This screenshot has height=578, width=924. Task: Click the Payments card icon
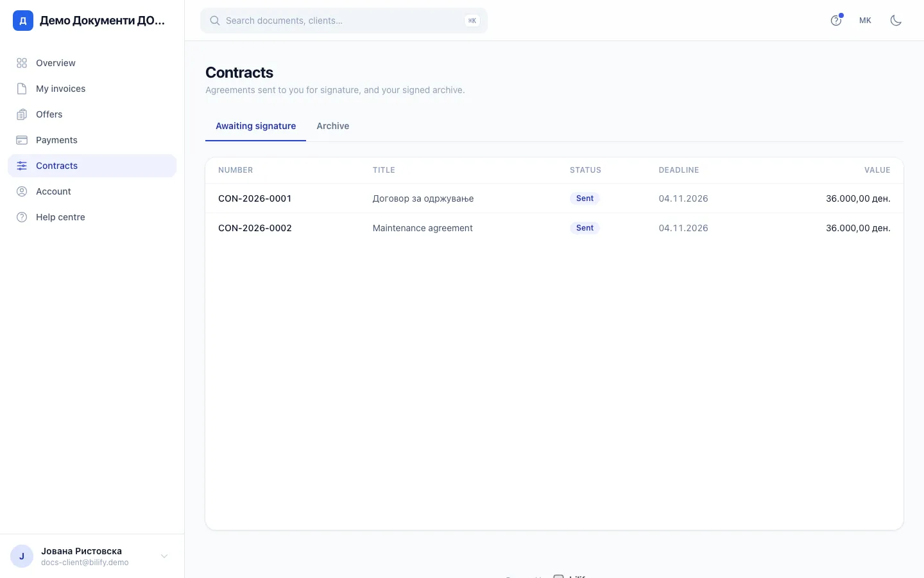tap(22, 140)
